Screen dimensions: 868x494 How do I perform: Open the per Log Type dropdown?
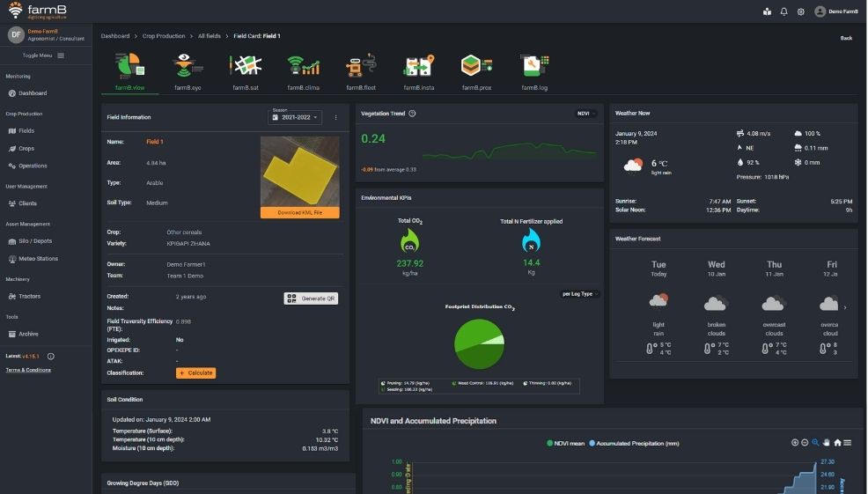[579, 294]
